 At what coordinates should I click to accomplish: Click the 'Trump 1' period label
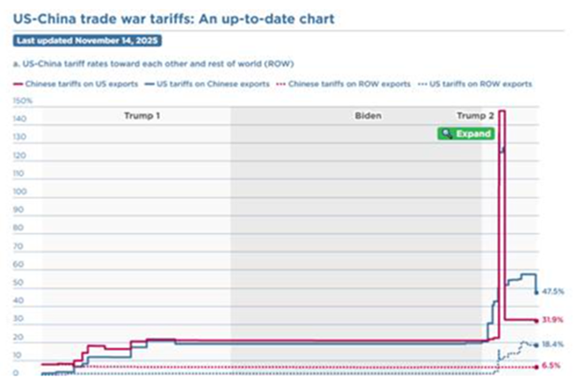(142, 116)
